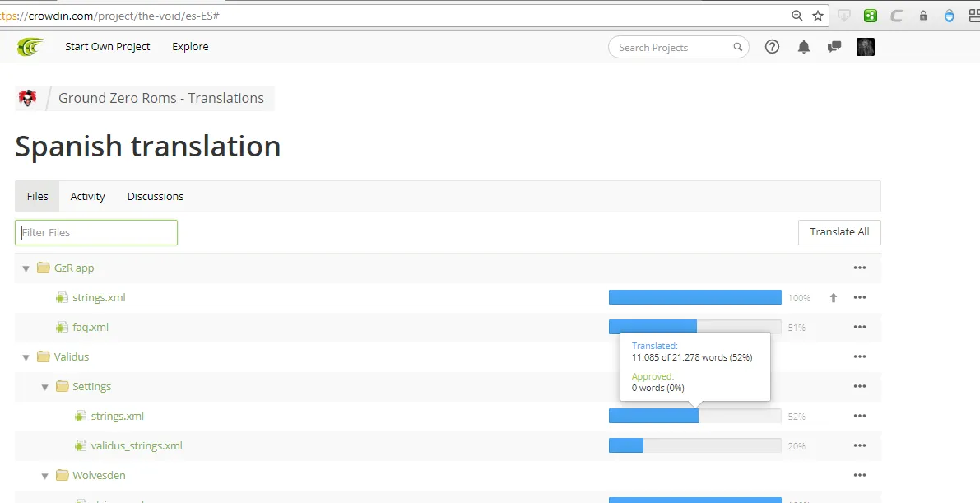The height and width of the screenshot is (503, 980).
Task: Open the more options menu for validus_strings.xml
Action: click(859, 446)
